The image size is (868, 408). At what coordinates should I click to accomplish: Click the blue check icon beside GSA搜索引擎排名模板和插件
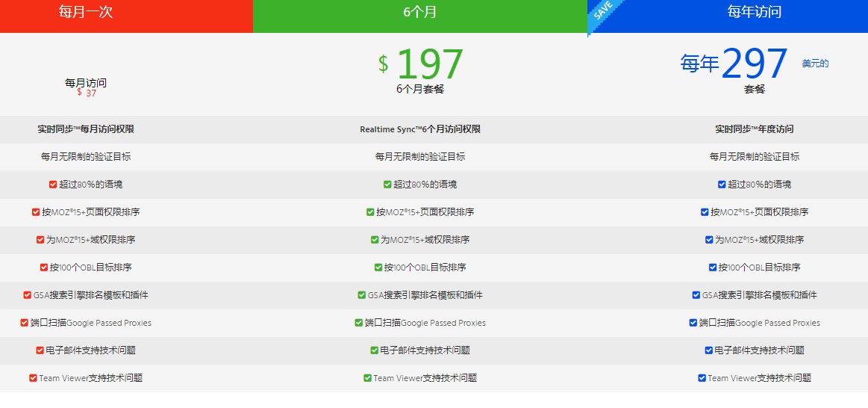pyautogui.click(x=696, y=295)
